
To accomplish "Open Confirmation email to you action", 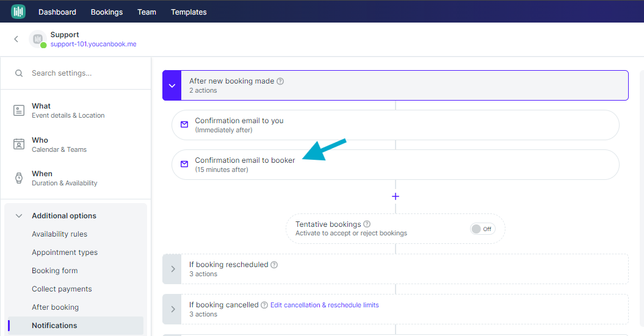I will (395, 125).
